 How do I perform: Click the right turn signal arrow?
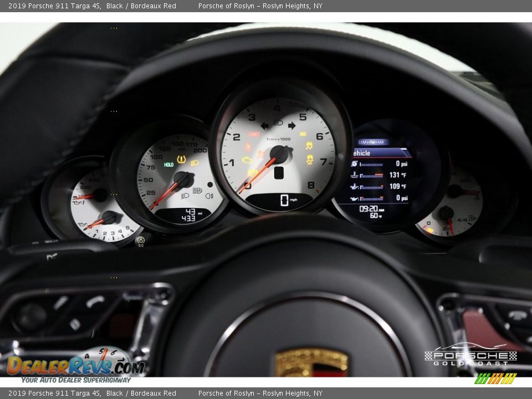(x=291, y=126)
